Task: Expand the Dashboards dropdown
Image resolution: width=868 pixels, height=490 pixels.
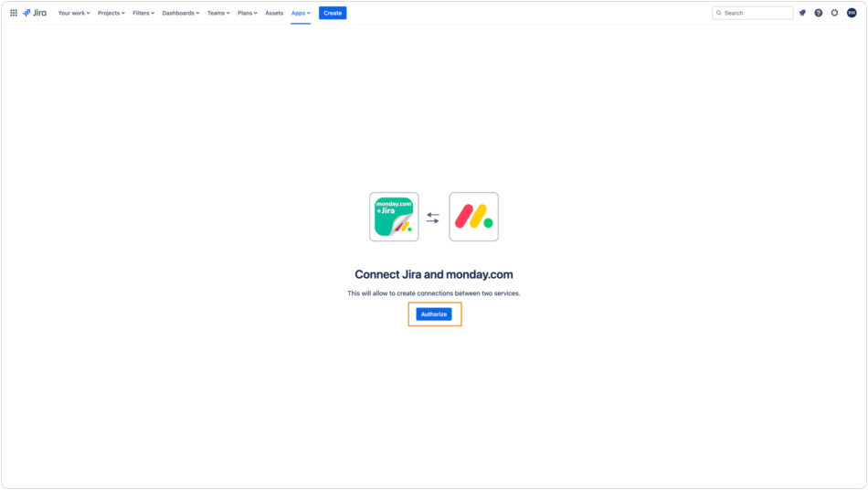Action: click(181, 13)
